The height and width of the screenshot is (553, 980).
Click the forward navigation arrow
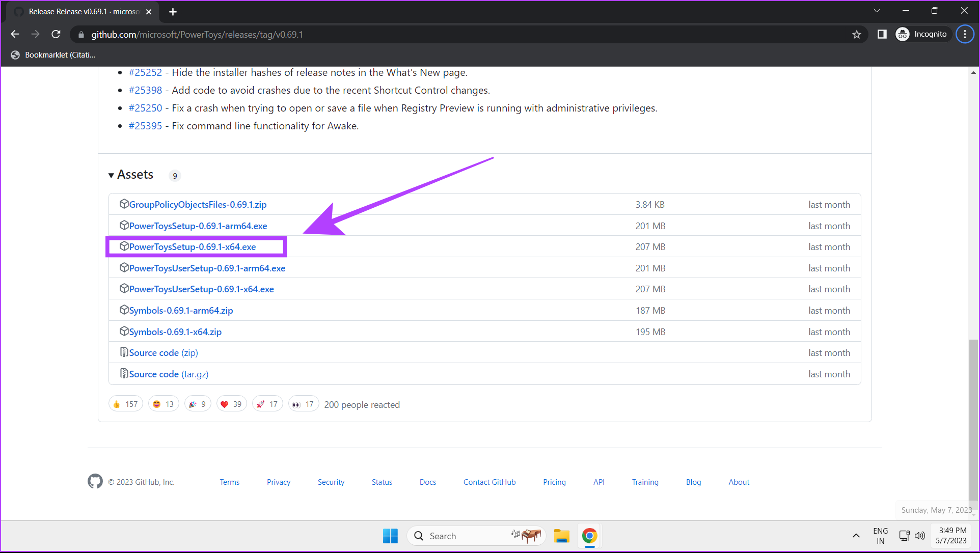(35, 34)
